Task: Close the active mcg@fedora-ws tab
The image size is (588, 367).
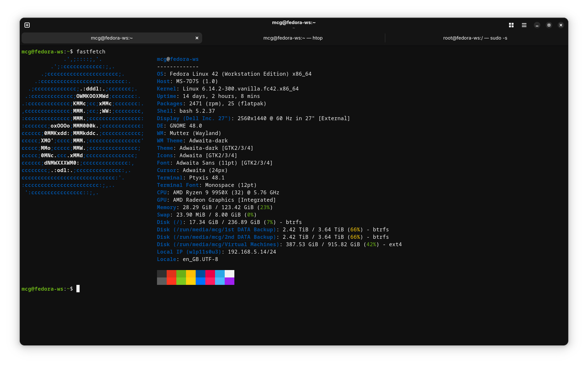Action: click(x=197, y=38)
